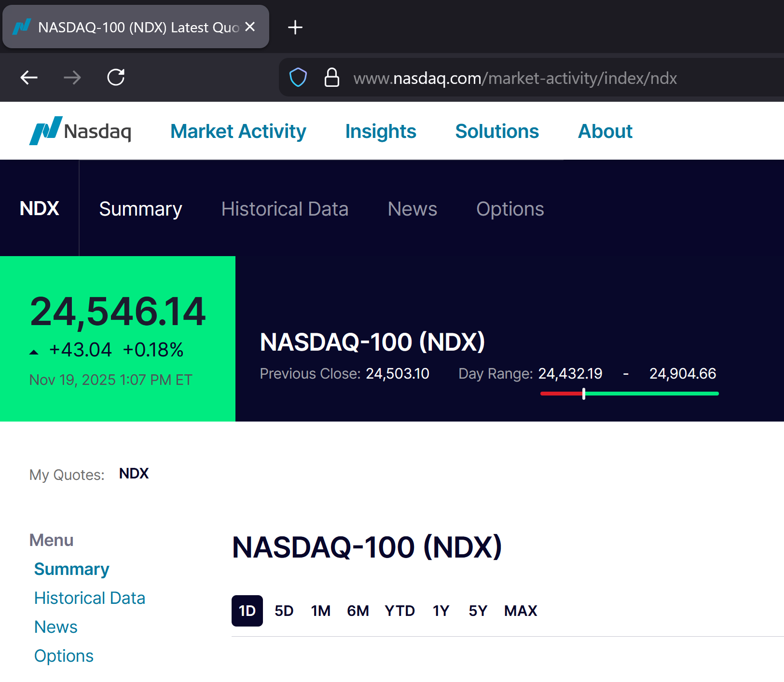784x682 pixels.
Task: Open the Options tab in the dark header
Action: pyautogui.click(x=509, y=209)
